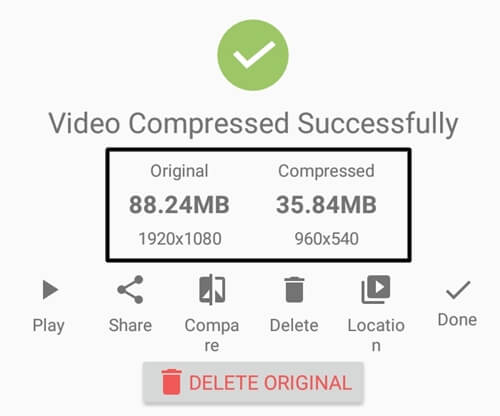Screen dimensions: 500x416
Task: Click the Location label text
Action: pyautogui.click(x=376, y=335)
